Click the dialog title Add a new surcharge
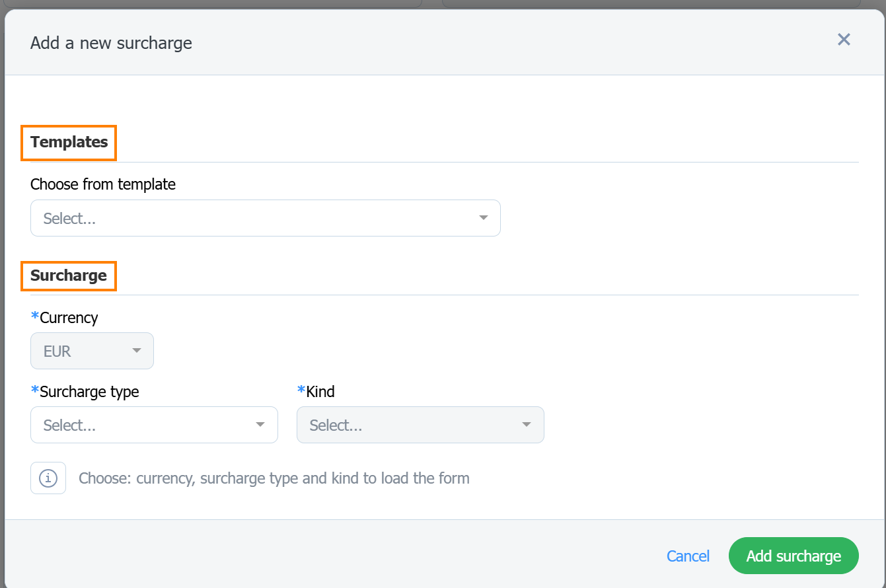This screenshot has height=588, width=886. click(x=111, y=44)
